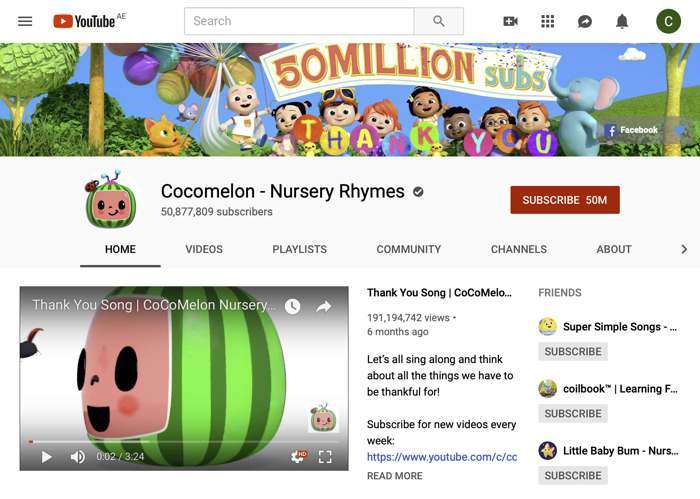The height and width of the screenshot is (499, 700).
Task: Open the create video camera icon
Action: pos(510,21)
